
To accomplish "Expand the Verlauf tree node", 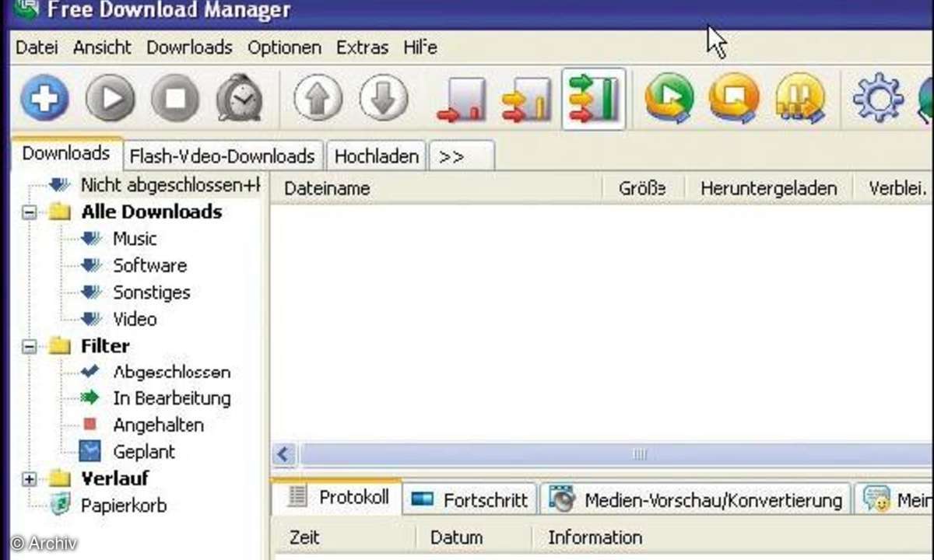I will click(x=30, y=479).
